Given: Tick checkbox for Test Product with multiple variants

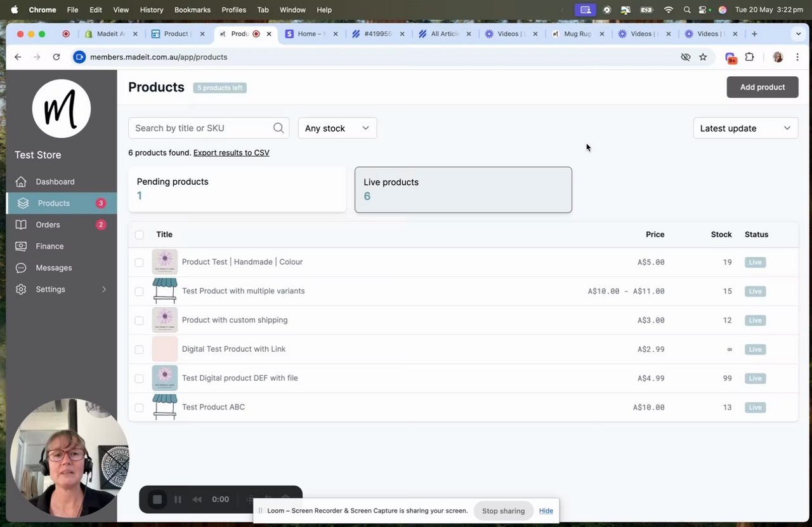Looking at the screenshot, I should coord(140,291).
